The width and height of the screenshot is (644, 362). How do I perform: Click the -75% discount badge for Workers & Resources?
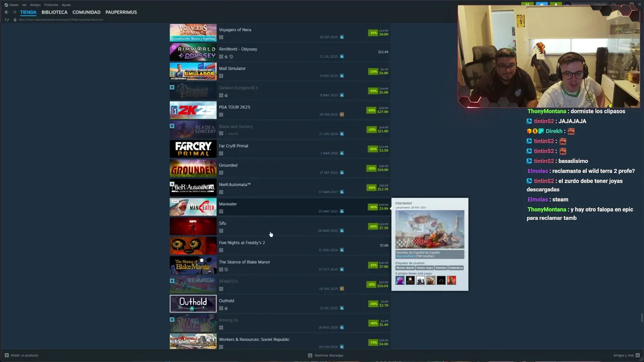(x=373, y=342)
